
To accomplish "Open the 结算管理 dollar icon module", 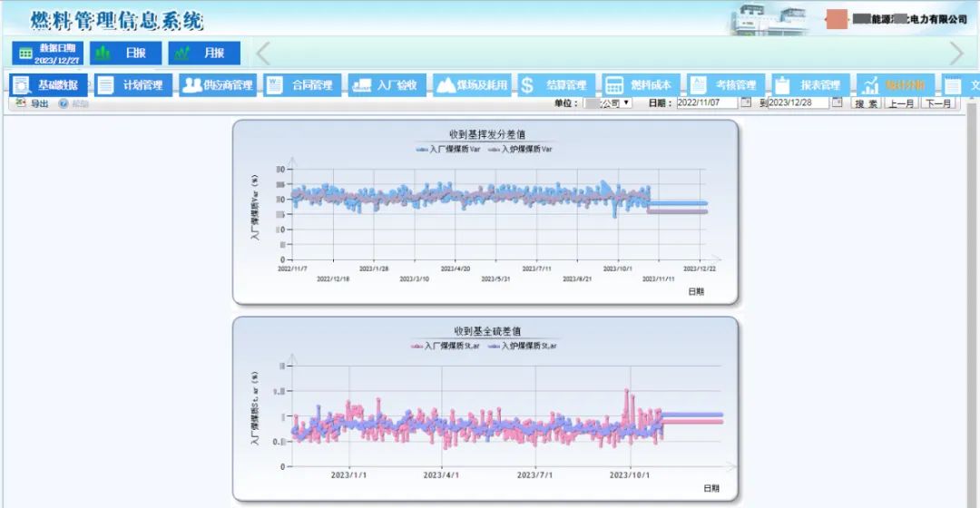I will coord(528,85).
